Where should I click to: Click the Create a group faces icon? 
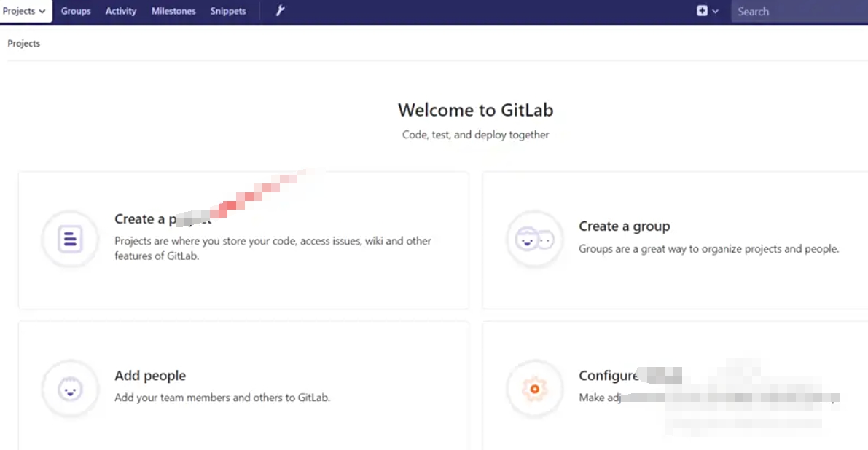coord(534,240)
